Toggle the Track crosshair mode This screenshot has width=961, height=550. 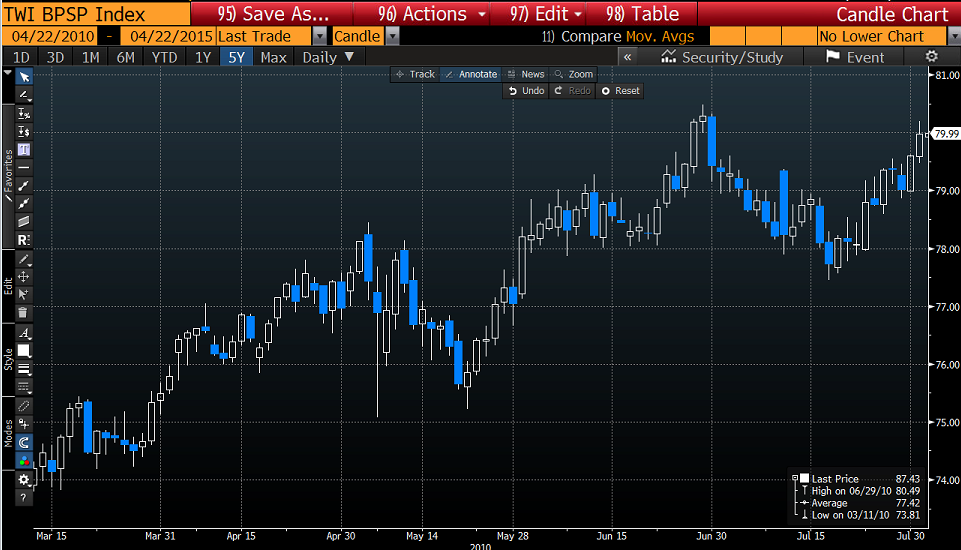415,74
